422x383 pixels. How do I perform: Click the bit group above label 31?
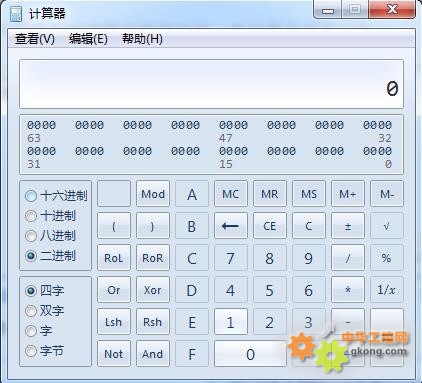41,151
